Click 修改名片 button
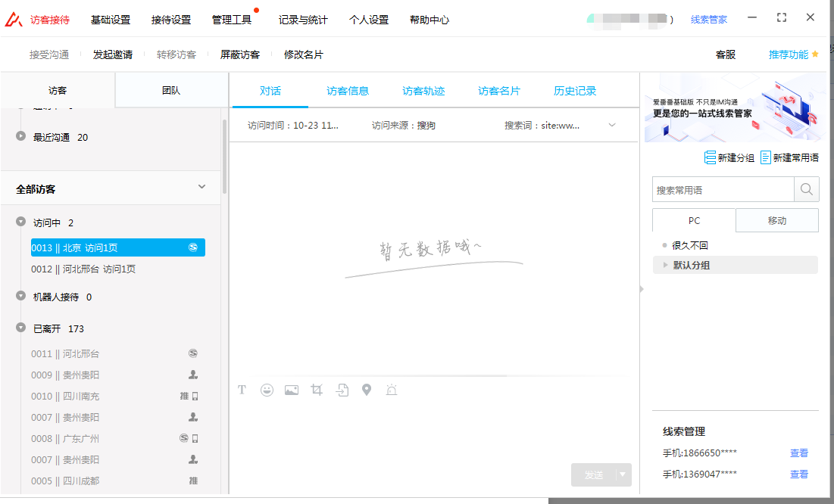 point(303,54)
